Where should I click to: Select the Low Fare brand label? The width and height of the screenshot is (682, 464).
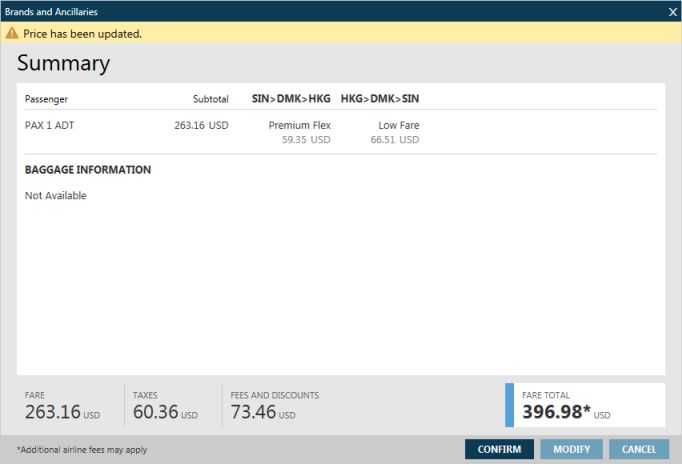pyautogui.click(x=398, y=125)
